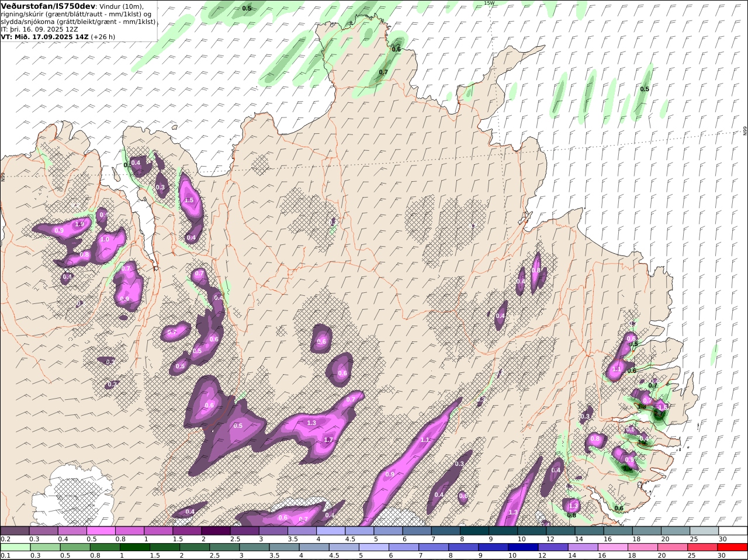Click the white 30 swatch in top legend
748x560 pixels.
[732, 531]
